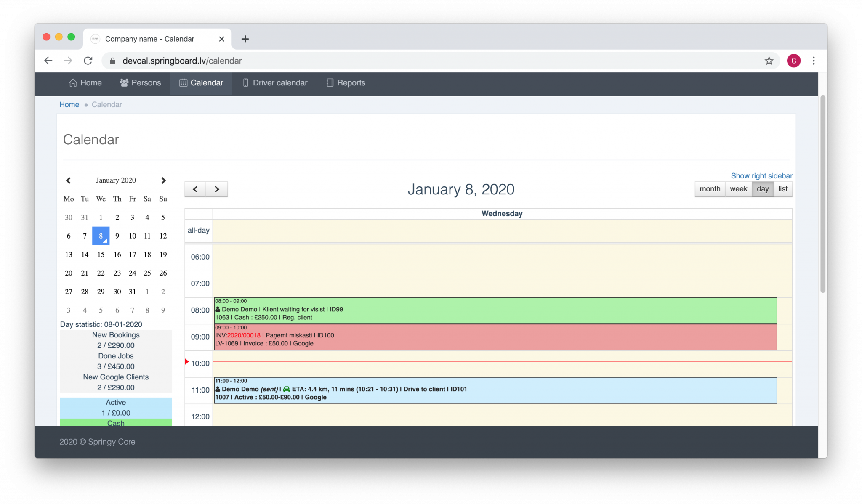
Task: Follow the Home breadcrumb link
Action: click(69, 105)
